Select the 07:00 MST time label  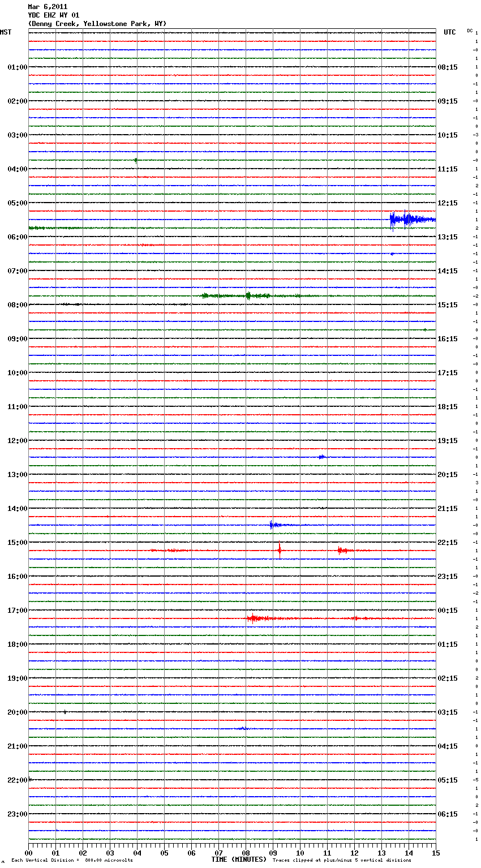17,271
